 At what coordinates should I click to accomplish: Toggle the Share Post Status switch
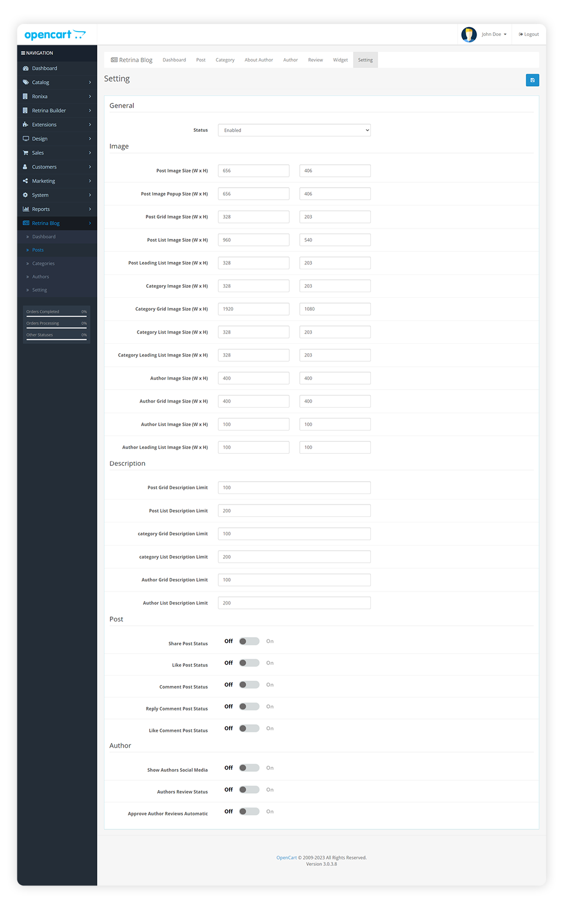pyautogui.click(x=249, y=642)
